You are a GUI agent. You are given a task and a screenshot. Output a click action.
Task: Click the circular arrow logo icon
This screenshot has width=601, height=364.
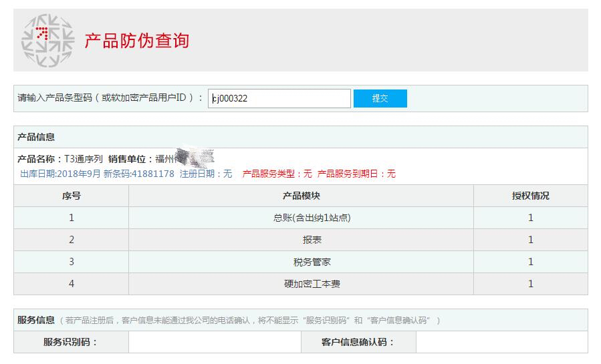click(48, 41)
